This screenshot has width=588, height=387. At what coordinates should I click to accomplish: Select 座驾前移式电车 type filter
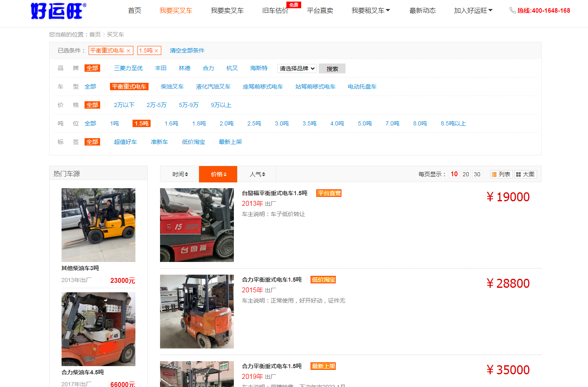[263, 87]
